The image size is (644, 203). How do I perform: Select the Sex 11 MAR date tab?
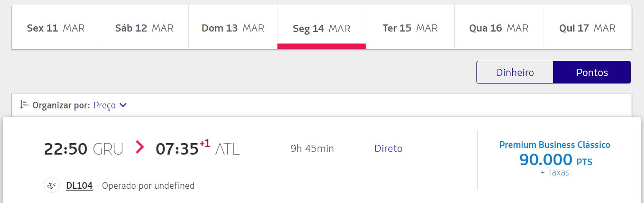(x=56, y=27)
